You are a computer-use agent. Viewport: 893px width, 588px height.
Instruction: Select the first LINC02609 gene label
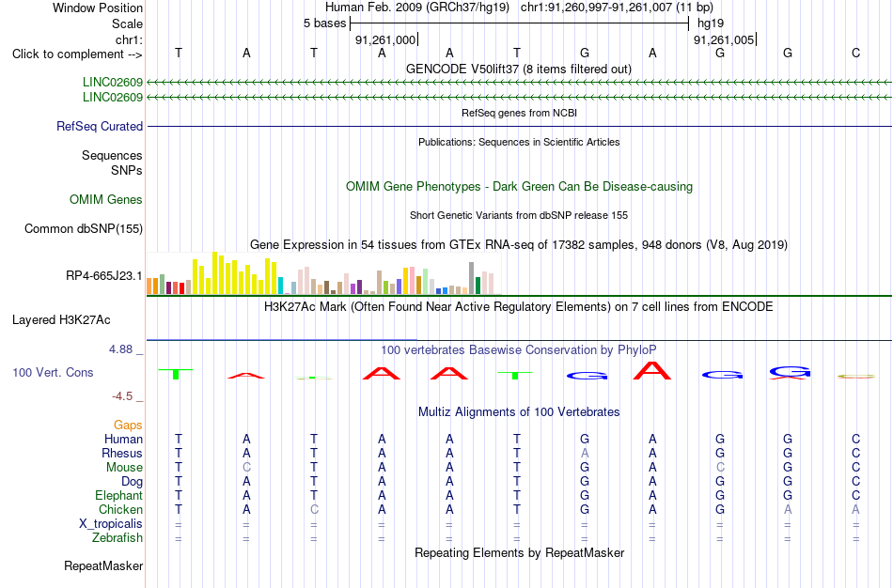coord(113,83)
